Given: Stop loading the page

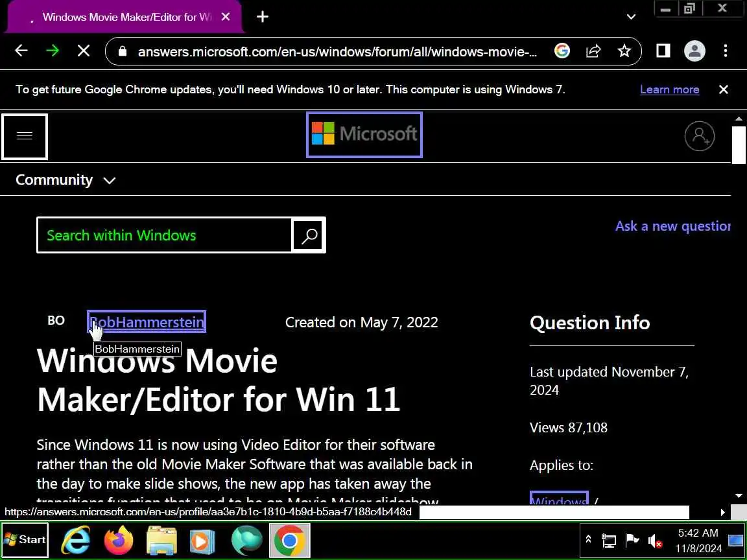Looking at the screenshot, I should tap(84, 51).
